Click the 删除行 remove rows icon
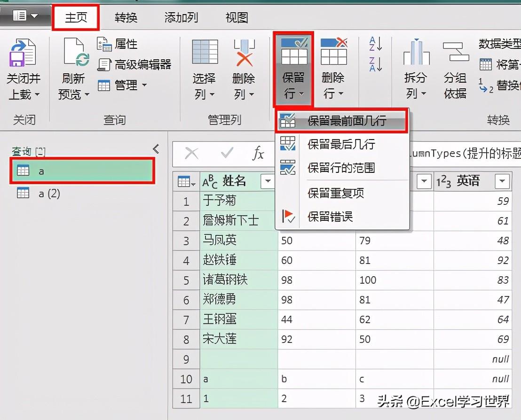Image resolution: width=521 pixels, height=420 pixels. (x=333, y=53)
